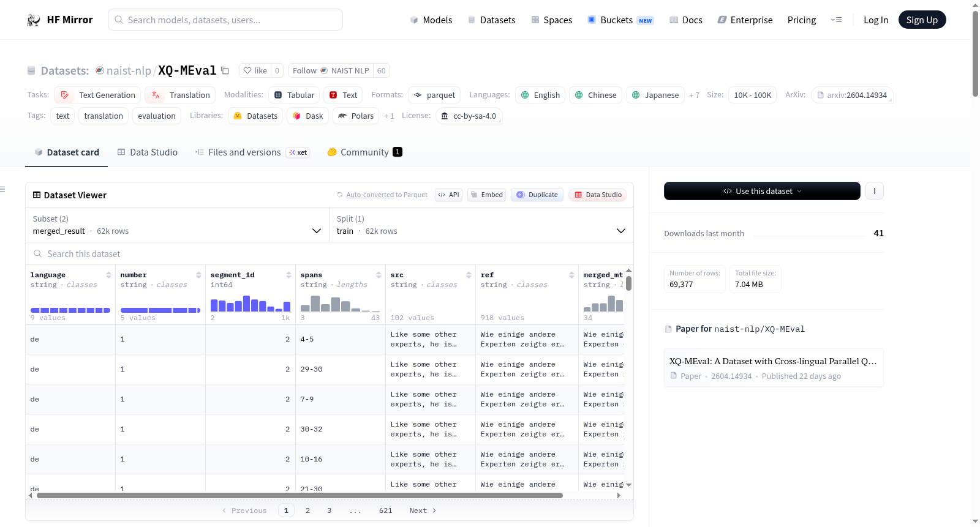Click the Chinese language tag
The image size is (980, 527).
pyautogui.click(x=596, y=95)
